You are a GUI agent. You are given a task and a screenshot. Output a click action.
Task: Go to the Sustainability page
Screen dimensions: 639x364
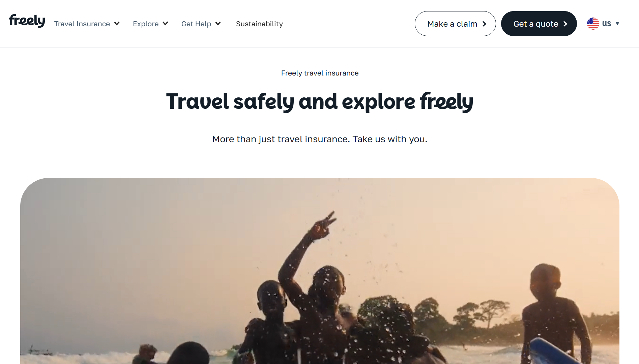(x=259, y=24)
